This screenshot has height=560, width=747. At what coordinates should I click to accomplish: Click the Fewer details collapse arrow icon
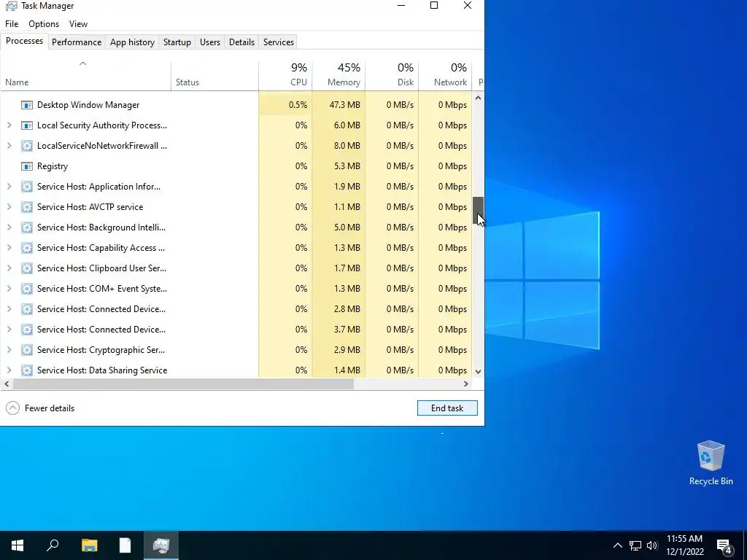pos(13,408)
